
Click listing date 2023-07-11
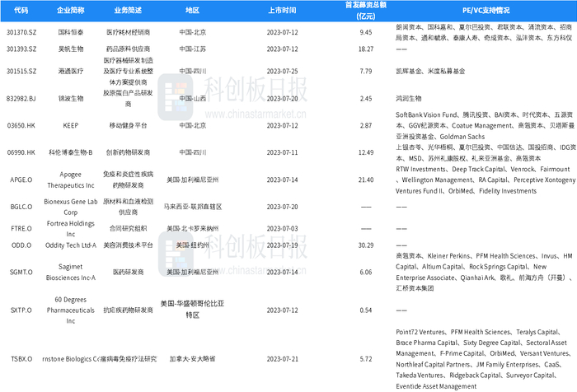[282, 152]
